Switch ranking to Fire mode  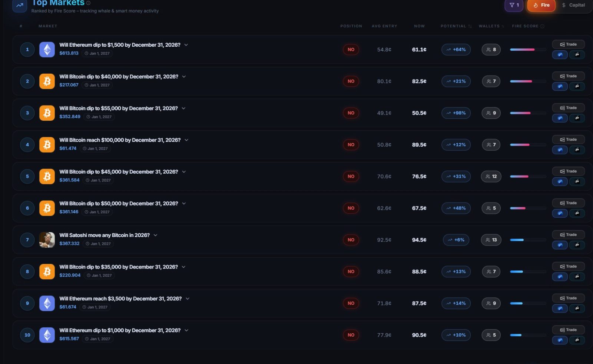[x=541, y=5]
